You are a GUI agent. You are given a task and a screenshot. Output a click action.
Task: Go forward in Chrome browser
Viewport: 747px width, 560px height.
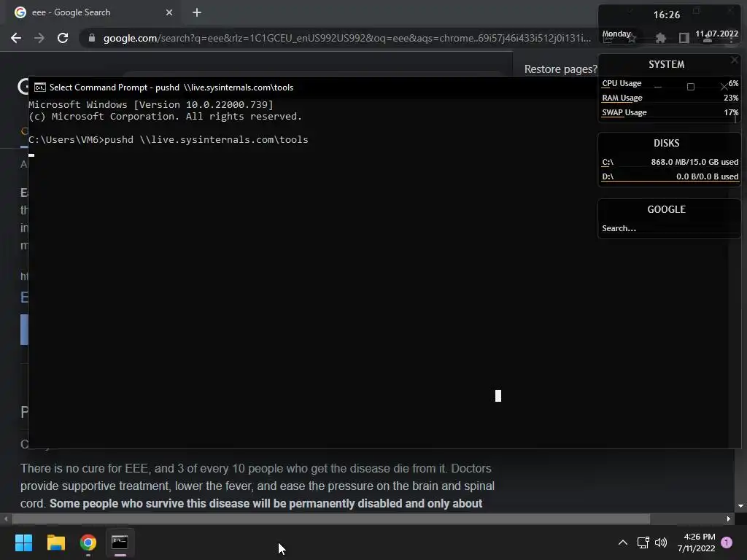click(39, 38)
